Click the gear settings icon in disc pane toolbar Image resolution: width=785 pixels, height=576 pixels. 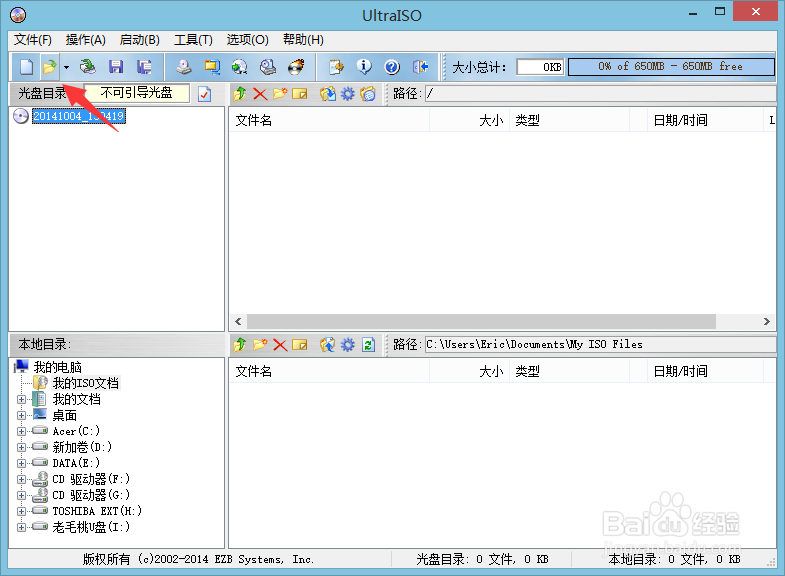pyautogui.click(x=348, y=94)
